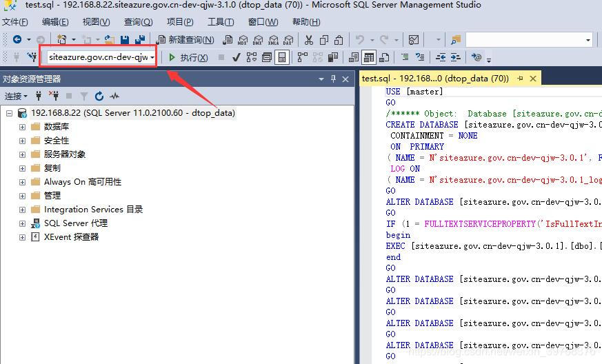Select the Integration Services 目录 folder
Viewport: 602px width, 364px height.
93,210
